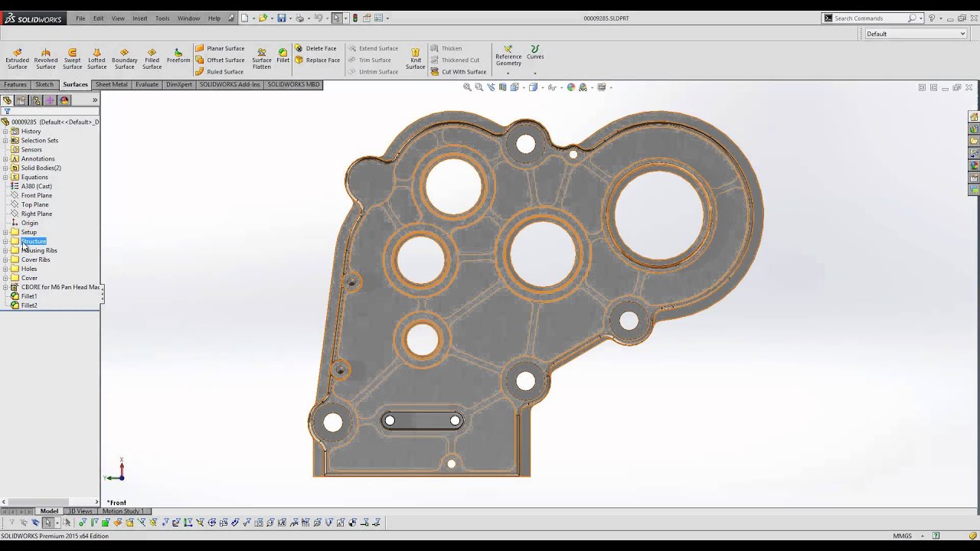Switch to the 3D Views tab
Viewport: 980px width, 551px height.
pos(80,511)
